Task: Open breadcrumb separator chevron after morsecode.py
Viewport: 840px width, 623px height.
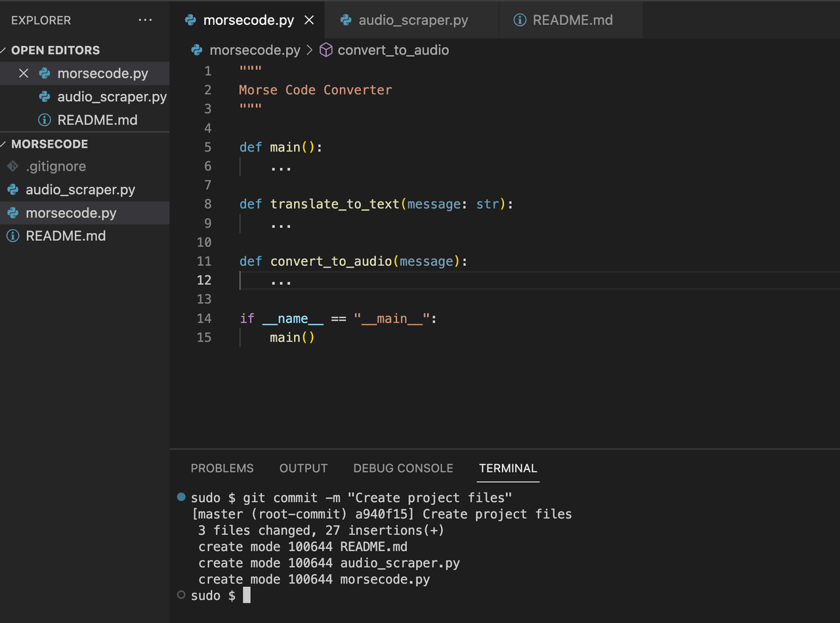Action: coord(310,50)
